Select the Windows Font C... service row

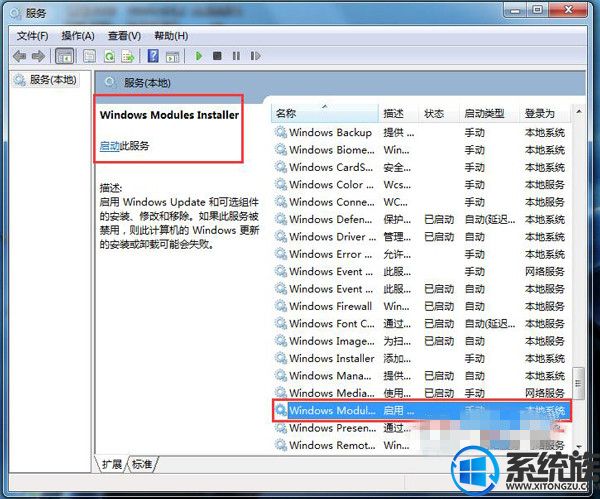[421, 324]
